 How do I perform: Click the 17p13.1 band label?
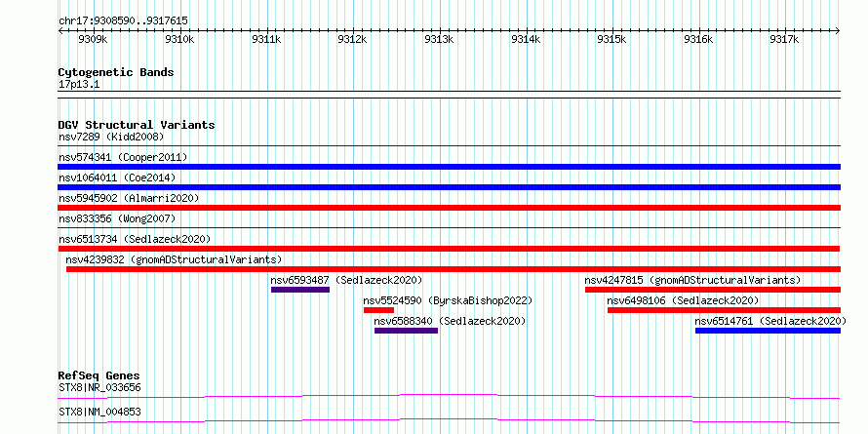click(79, 85)
